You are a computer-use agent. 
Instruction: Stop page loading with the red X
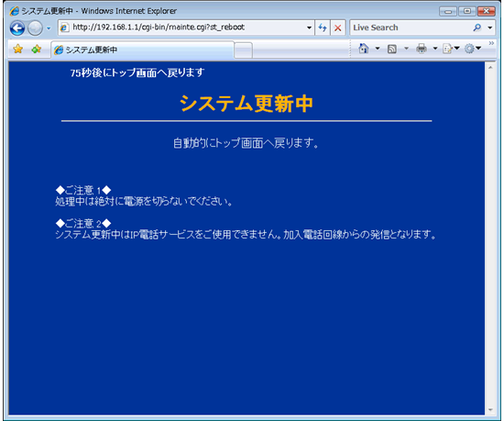(337, 28)
